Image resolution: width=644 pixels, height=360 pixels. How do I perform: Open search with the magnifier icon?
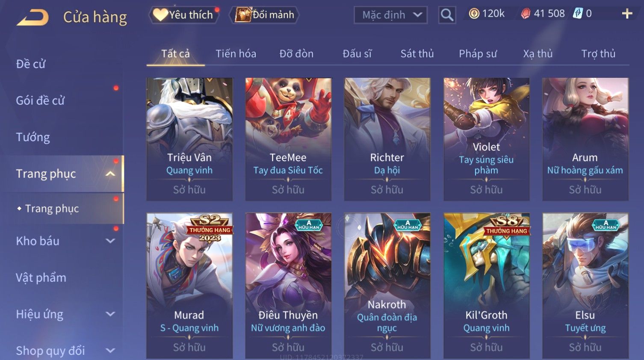[447, 15]
